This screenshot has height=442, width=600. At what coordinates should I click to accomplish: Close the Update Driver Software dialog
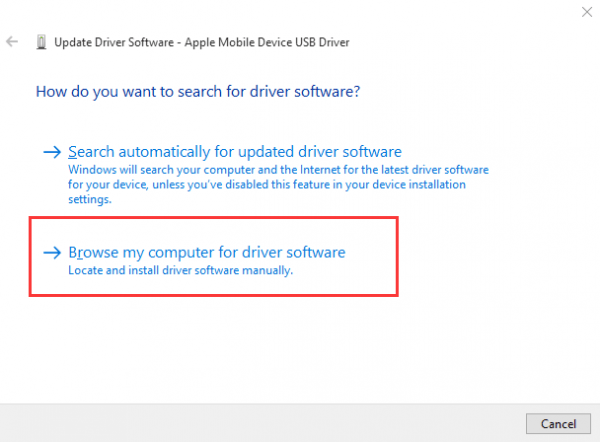[583, 10]
